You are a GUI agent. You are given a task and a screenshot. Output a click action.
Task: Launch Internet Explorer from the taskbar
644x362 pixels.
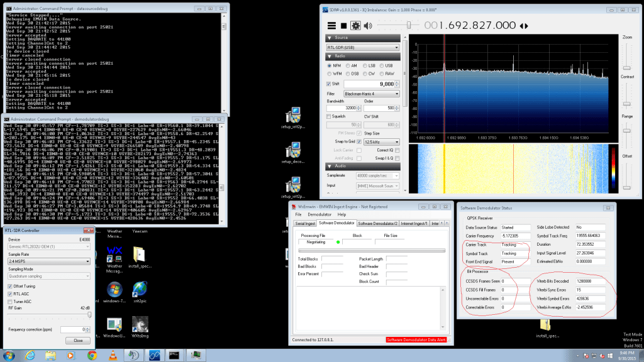pyautogui.click(x=30, y=356)
